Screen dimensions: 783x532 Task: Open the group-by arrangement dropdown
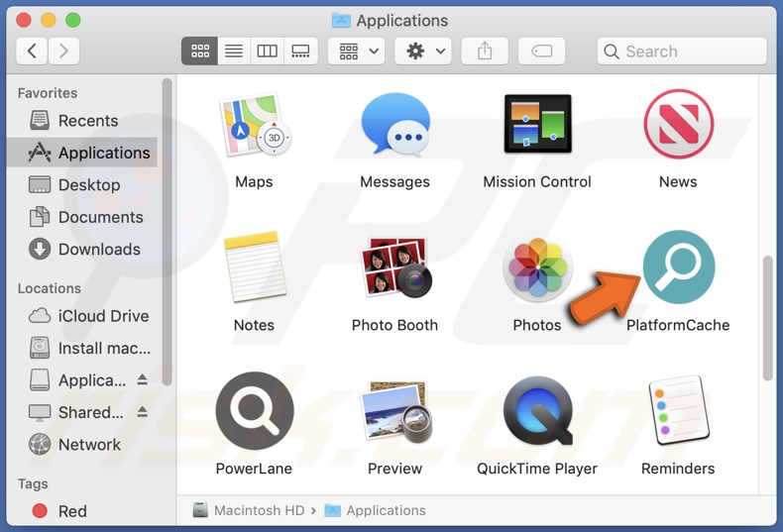point(356,51)
